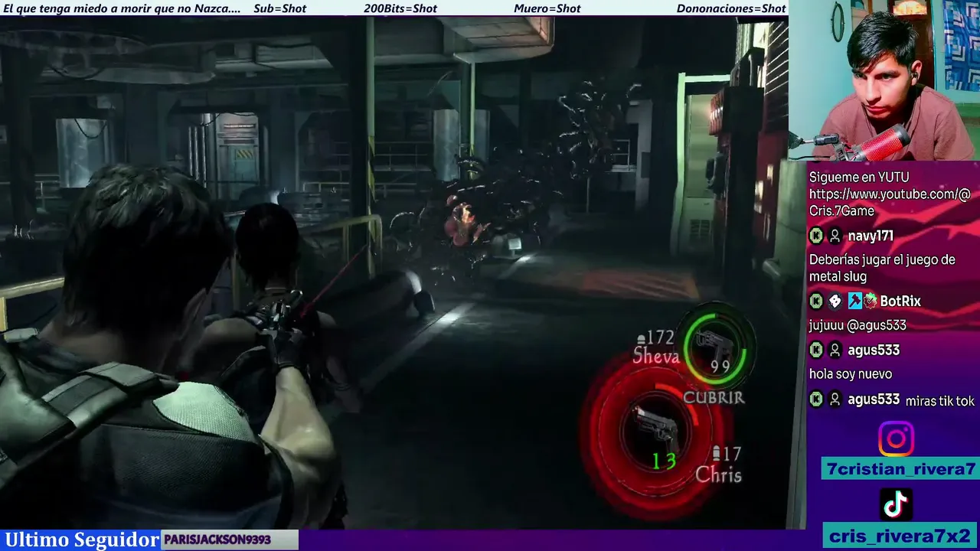Click Sheva's pistol weapon icon in HUD

[714, 344]
